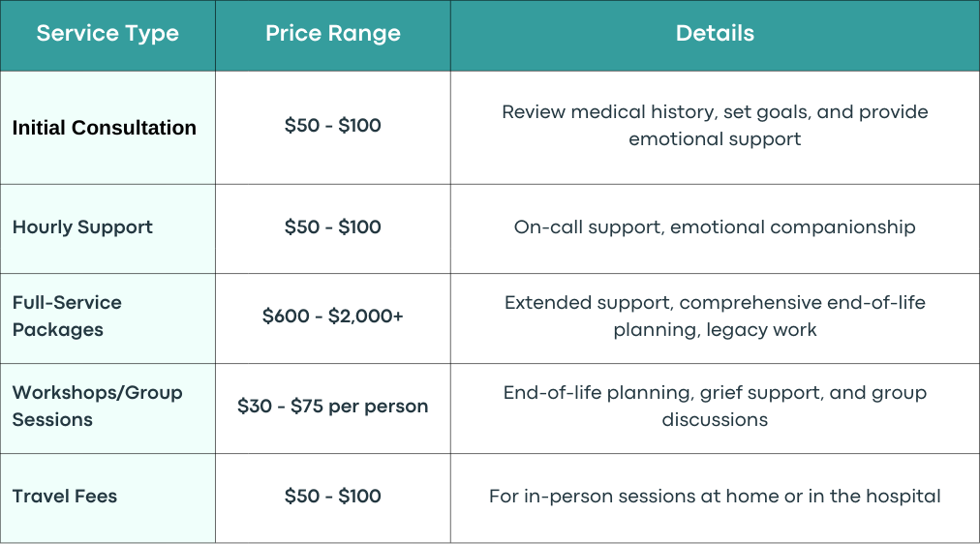Click Initial Consultation price $50 - $100
Viewport: 980px width, 544px height.
pyautogui.click(x=333, y=126)
